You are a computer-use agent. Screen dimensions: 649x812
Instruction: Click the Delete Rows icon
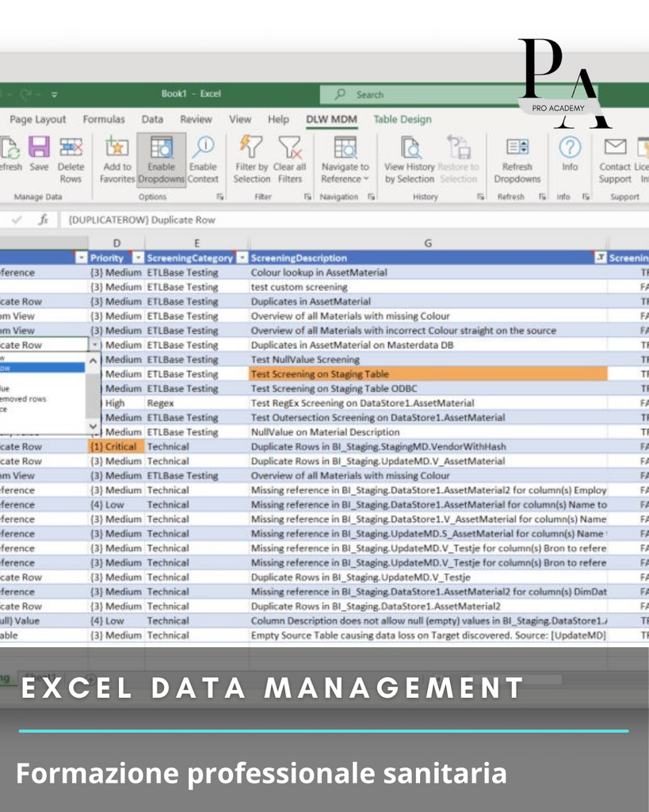71,147
